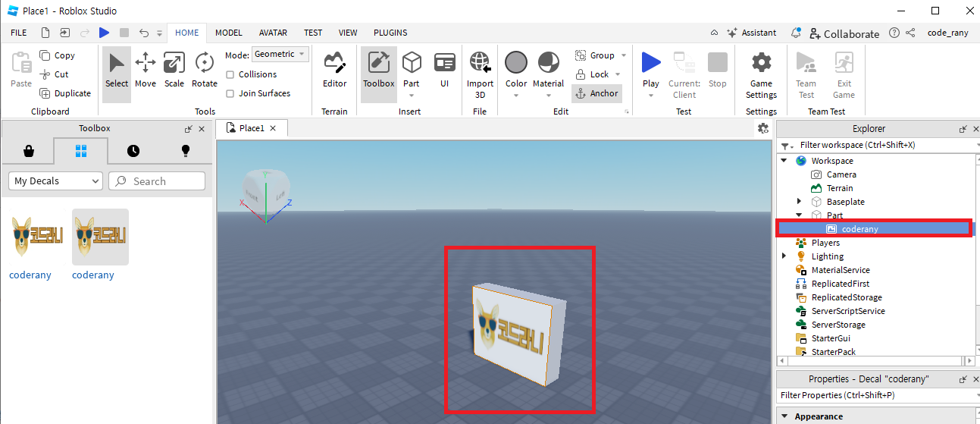The height and width of the screenshot is (424, 980).
Task: Open the Toolbox Marketplace bag tab
Action: [28, 151]
